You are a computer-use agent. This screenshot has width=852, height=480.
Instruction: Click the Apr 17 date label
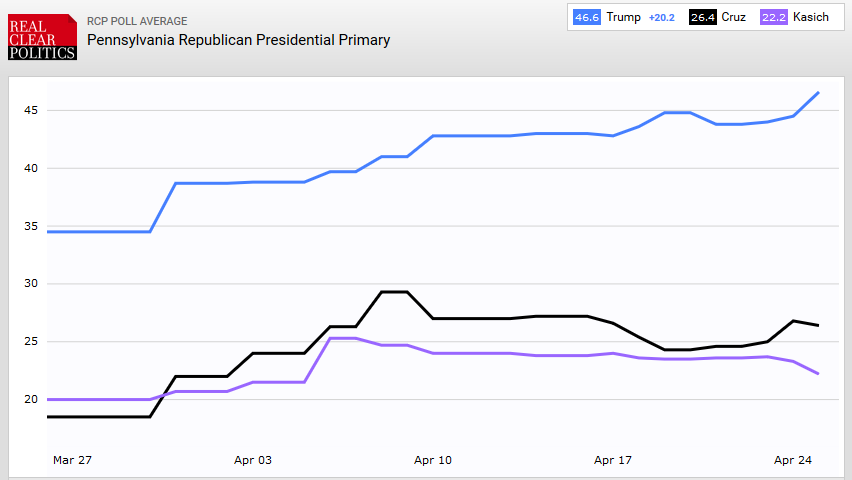click(612, 460)
